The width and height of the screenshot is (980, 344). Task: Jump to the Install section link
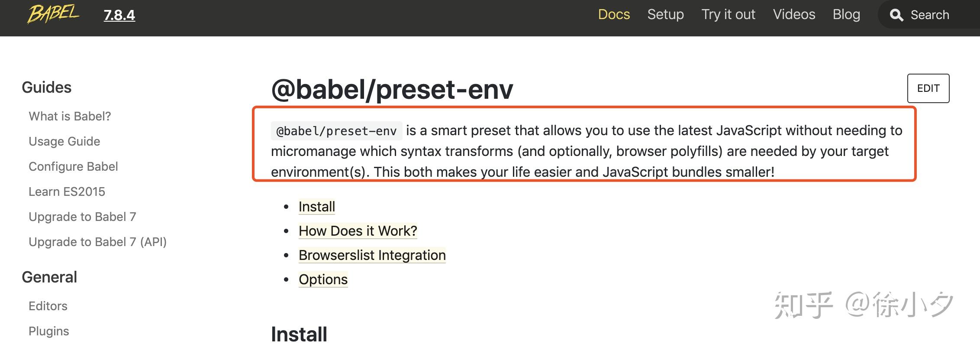(317, 207)
